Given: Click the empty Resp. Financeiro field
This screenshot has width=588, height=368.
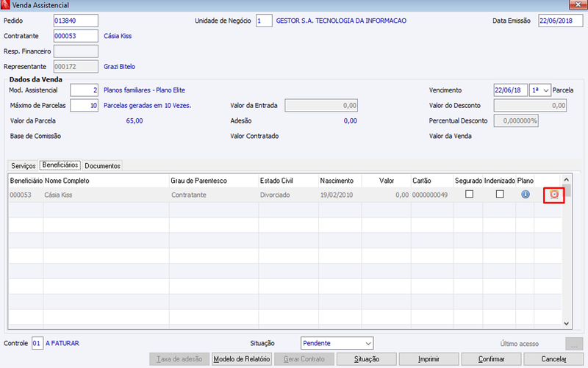Looking at the screenshot, I should tap(76, 51).
